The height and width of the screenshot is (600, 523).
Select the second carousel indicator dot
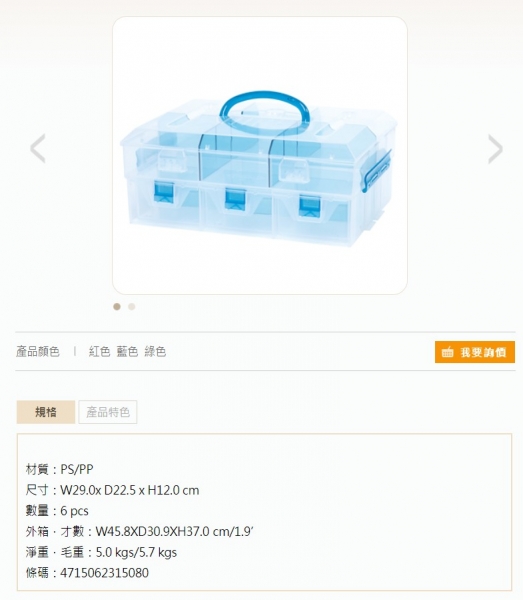point(132,307)
